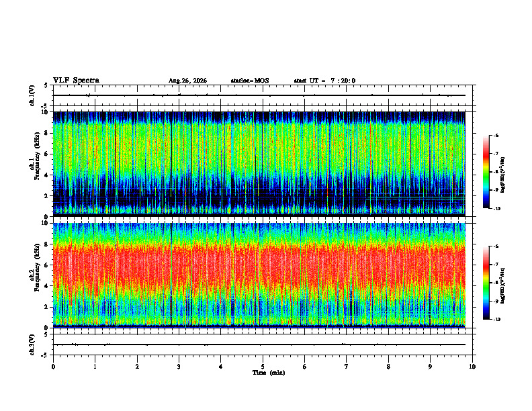Click the ch.1 color scale PSD label
Screen dimensions: 532x411
click(503, 175)
